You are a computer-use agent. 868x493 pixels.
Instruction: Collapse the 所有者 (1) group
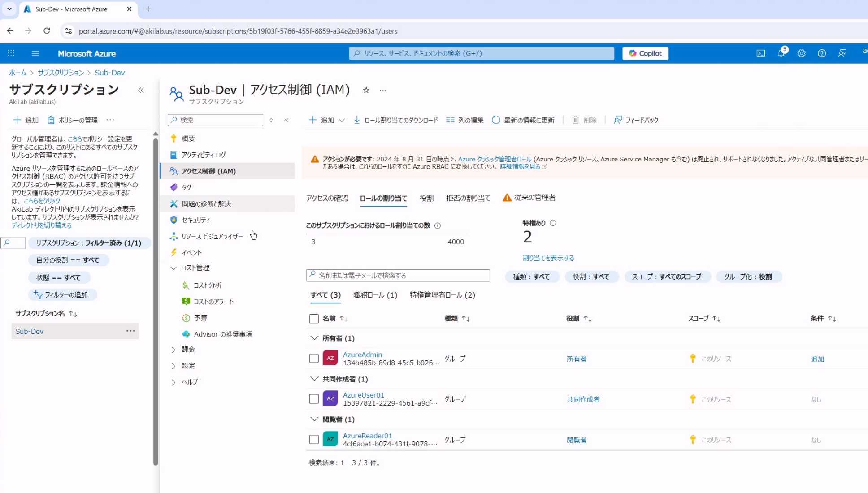(314, 338)
